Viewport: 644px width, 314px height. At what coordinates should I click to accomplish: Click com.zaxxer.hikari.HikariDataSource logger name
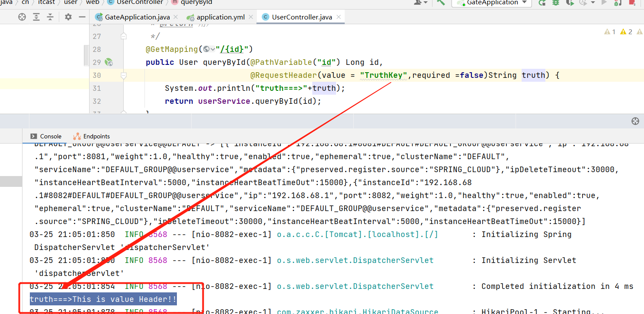coord(357,311)
